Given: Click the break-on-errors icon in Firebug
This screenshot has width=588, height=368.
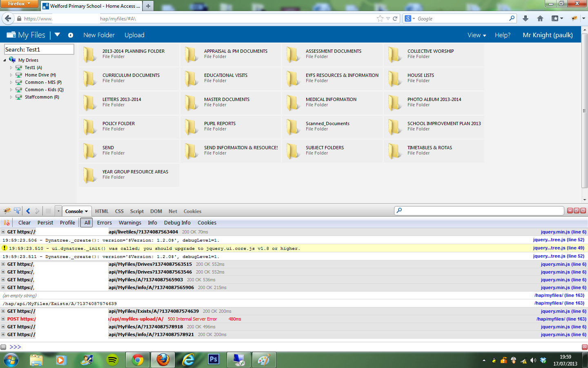Looking at the screenshot, I should point(6,222).
